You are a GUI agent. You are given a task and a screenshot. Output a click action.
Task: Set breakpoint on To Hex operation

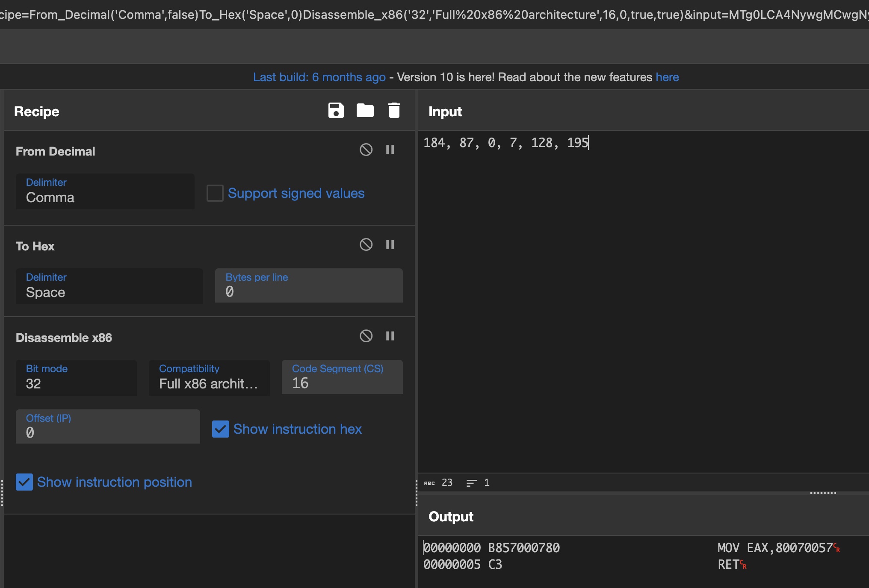[390, 244]
